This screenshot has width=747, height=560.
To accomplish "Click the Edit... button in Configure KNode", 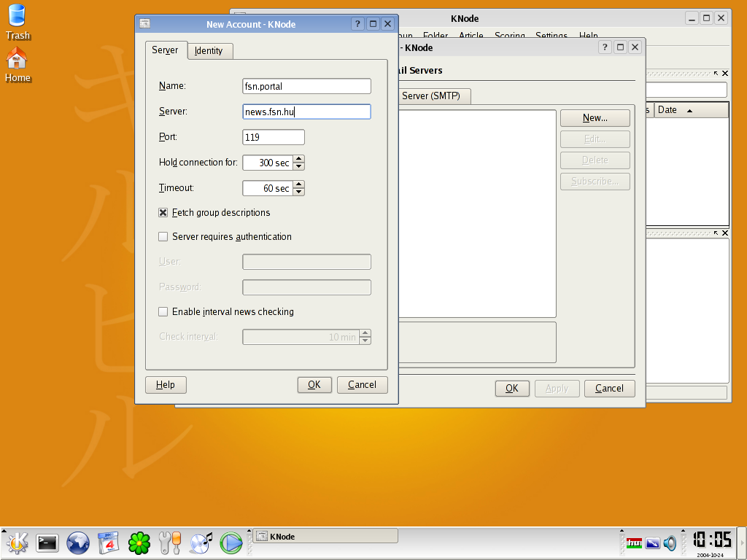I will [x=595, y=139].
